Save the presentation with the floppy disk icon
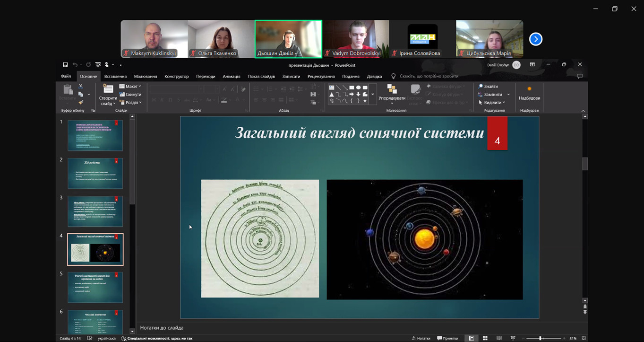 click(65, 65)
